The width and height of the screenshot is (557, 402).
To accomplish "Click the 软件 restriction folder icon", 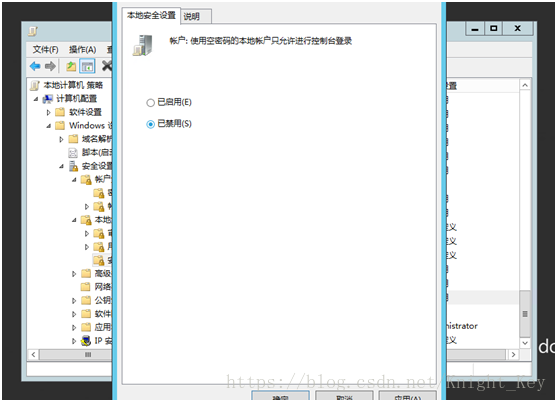I will [x=86, y=314].
